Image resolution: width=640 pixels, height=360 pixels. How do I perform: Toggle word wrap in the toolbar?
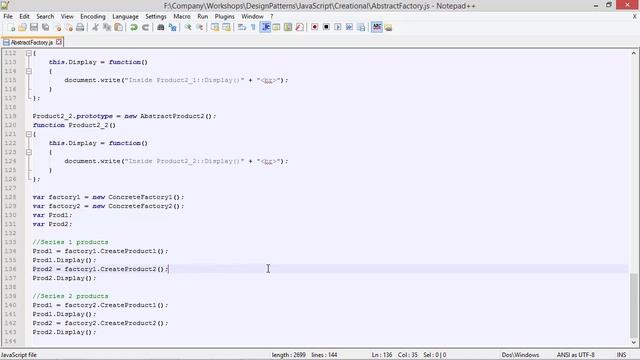point(242,27)
